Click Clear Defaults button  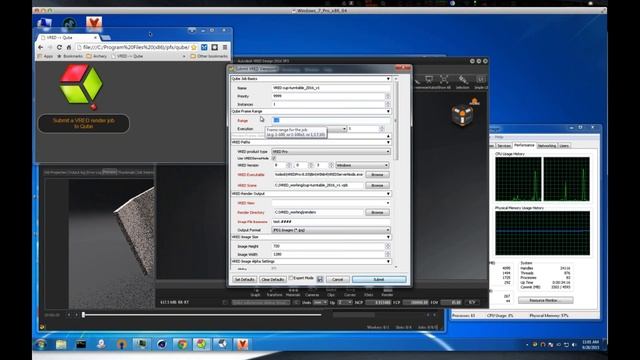point(272,279)
